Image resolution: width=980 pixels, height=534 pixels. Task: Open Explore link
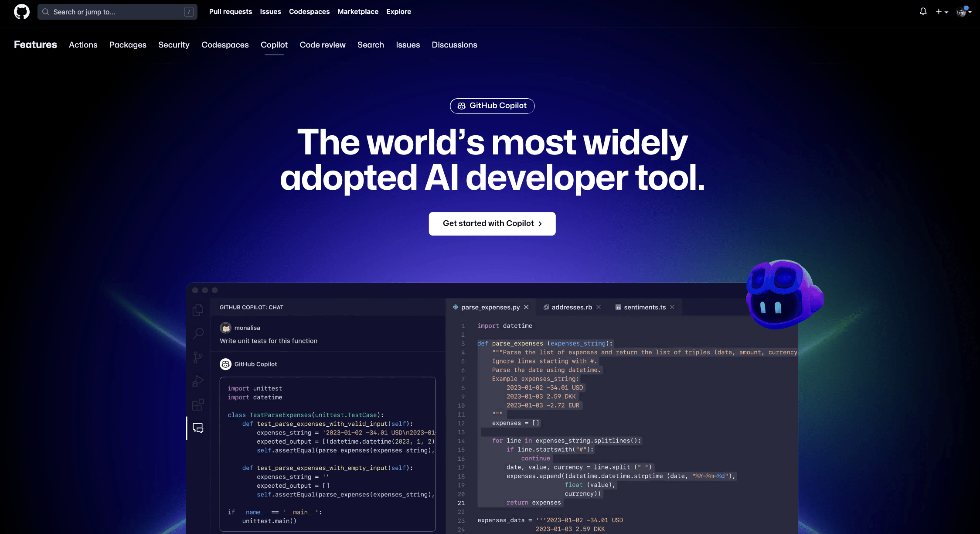tap(398, 12)
